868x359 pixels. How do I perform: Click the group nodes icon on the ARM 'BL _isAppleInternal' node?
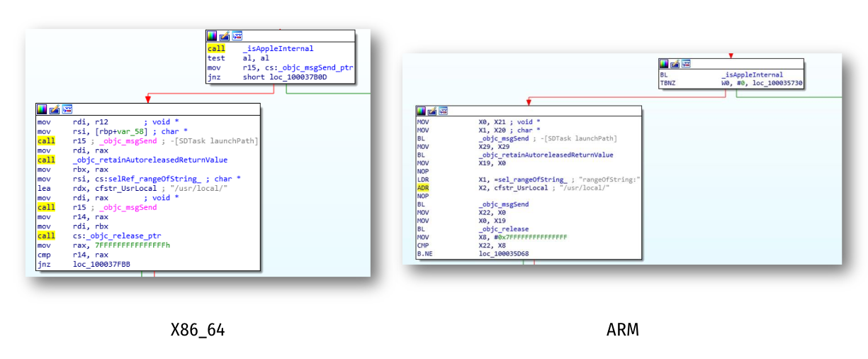click(686, 64)
